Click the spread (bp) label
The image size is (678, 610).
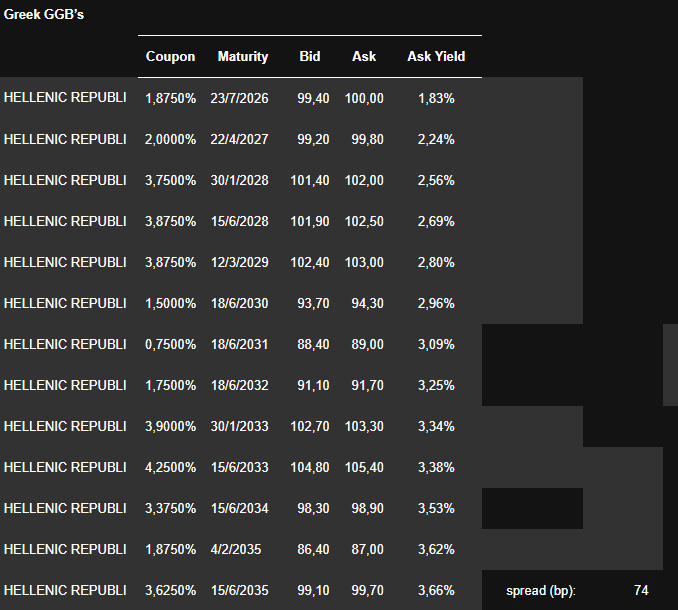tap(541, 591)
